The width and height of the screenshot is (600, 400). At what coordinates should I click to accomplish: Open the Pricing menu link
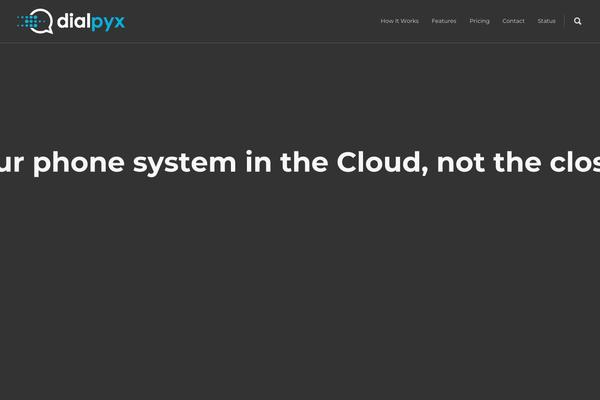pos(479,21)
